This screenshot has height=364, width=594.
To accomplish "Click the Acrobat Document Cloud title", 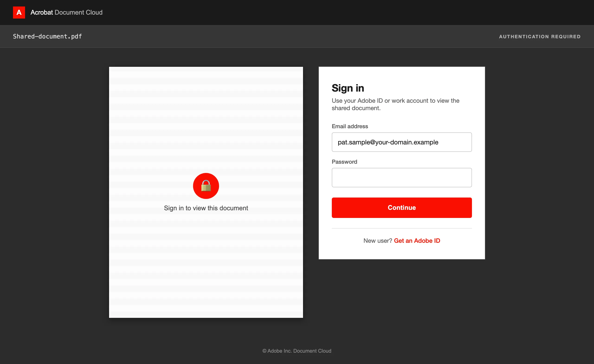I will click(67, 13).
